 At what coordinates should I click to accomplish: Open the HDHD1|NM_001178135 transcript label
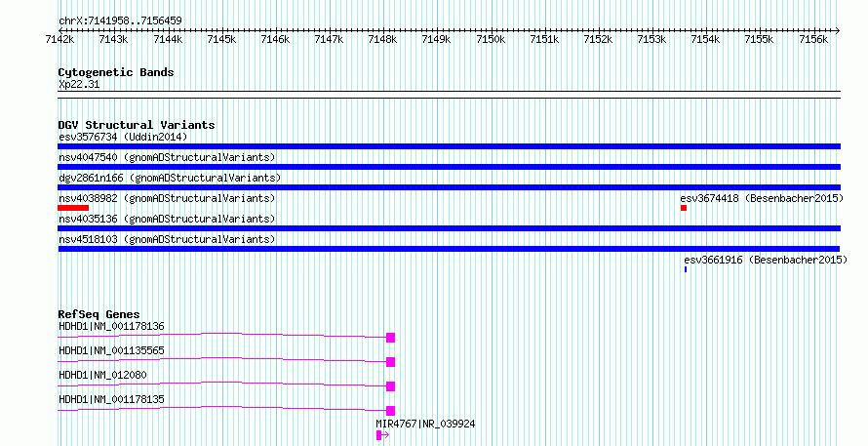(111, 399)
